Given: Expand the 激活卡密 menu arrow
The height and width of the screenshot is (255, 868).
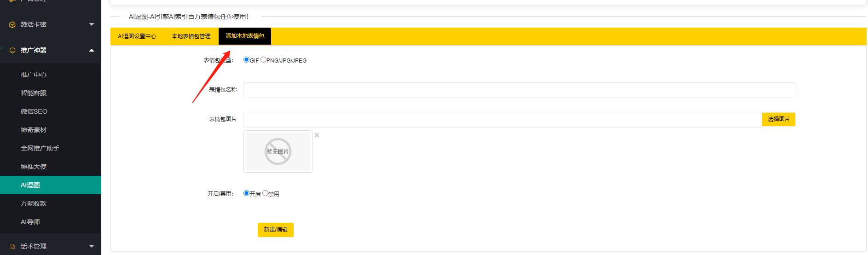Looking at the screenshot, I should 92,24.
